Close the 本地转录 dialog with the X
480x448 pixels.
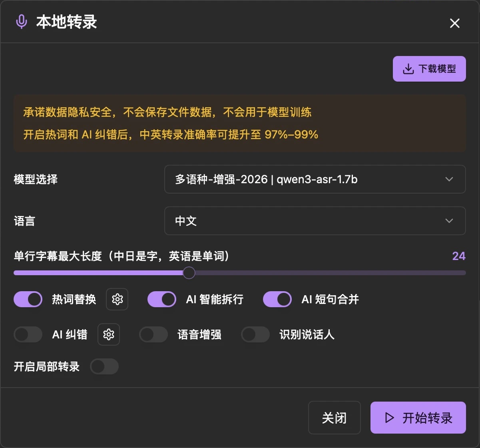455,23
